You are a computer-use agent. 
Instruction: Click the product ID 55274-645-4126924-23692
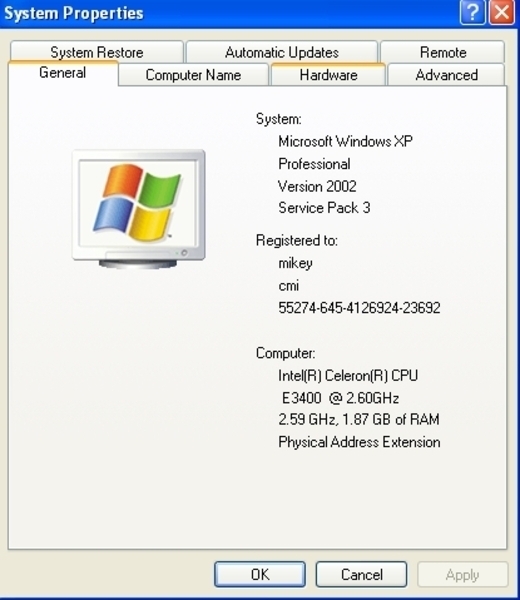(359, 308)
